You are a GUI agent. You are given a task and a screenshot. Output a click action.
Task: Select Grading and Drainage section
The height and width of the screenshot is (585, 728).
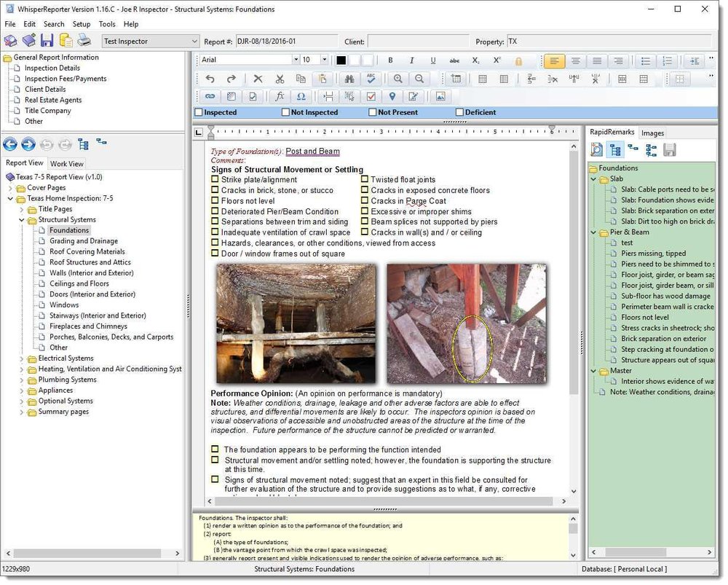point(84,241)
